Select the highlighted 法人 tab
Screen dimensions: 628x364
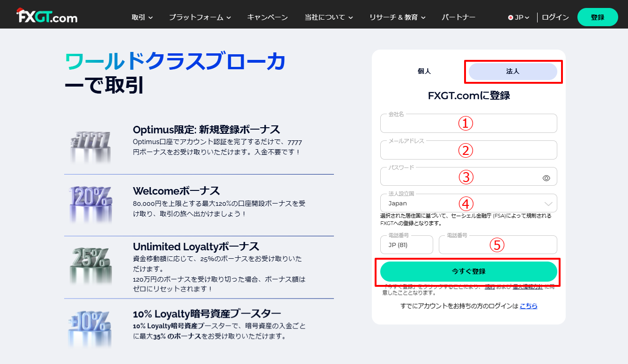pyautogui.click(x=513, y=72)
